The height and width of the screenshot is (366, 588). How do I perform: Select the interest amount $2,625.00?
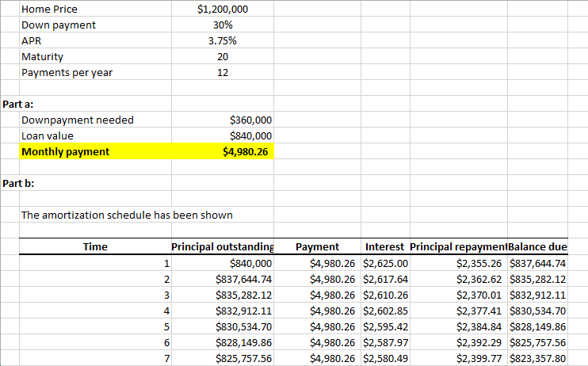click(385, 264)
